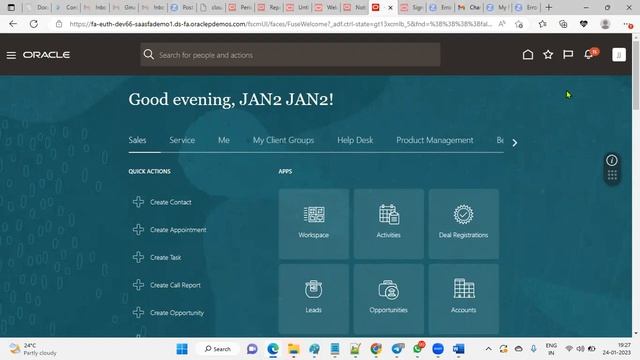Viewport: 640px width, 360px height.
Task: Select the Service tab
Action: (182, 140)
